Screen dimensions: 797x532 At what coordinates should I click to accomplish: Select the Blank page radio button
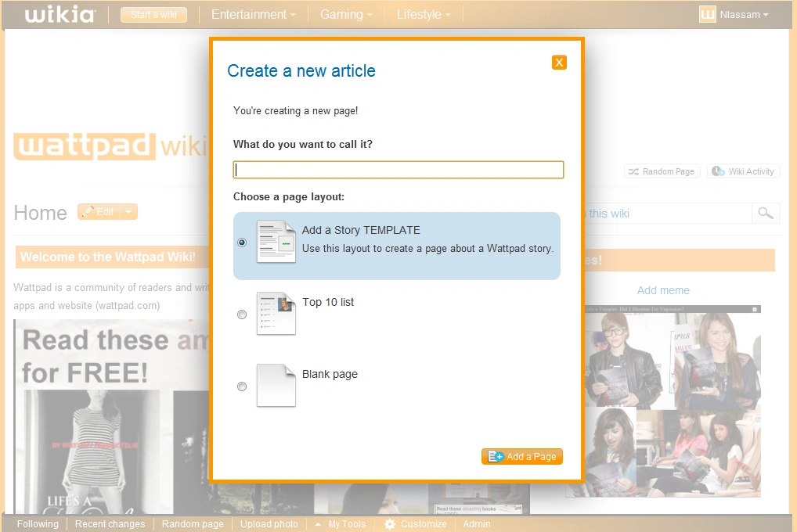pyautogui.click(x=242, y=386)
